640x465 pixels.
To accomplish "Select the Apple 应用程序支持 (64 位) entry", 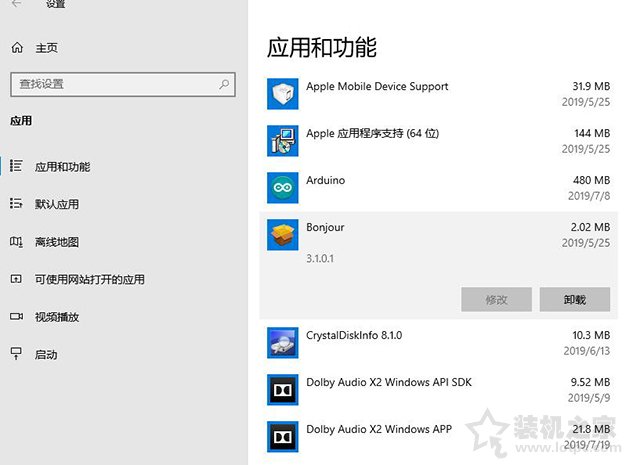I will 373,133.
